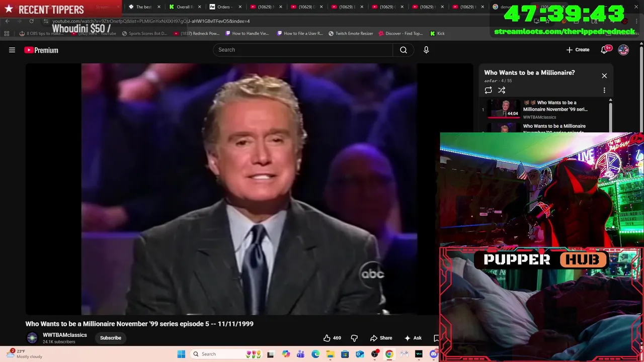The width and height of the screenshot is (644, 362).
Task: Open the notifications bell
Action: [605, 50]
